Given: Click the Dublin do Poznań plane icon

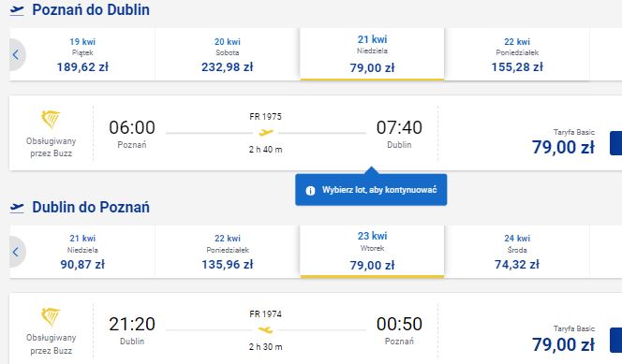Looking at the screenshot, I should pyautogui.click(x=17, y=207).
